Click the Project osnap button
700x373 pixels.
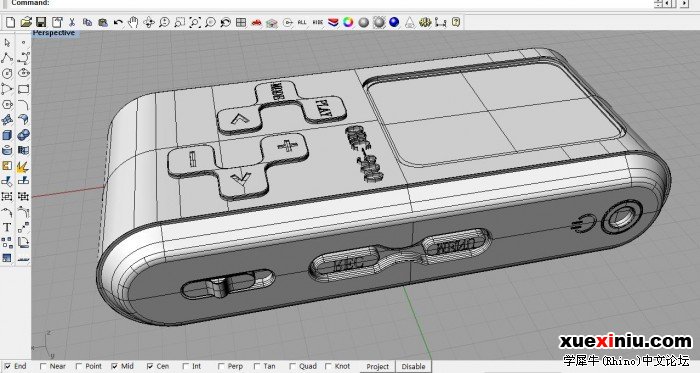tap(378, 366)
